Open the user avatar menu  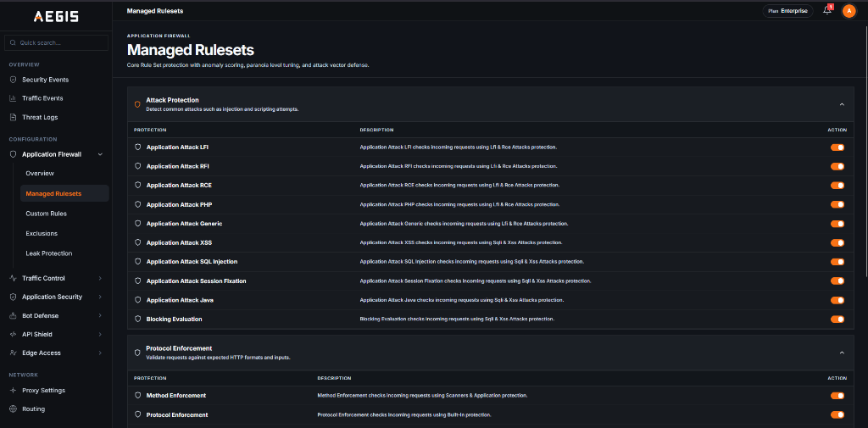pyautogui.click(x=849, y=10)
